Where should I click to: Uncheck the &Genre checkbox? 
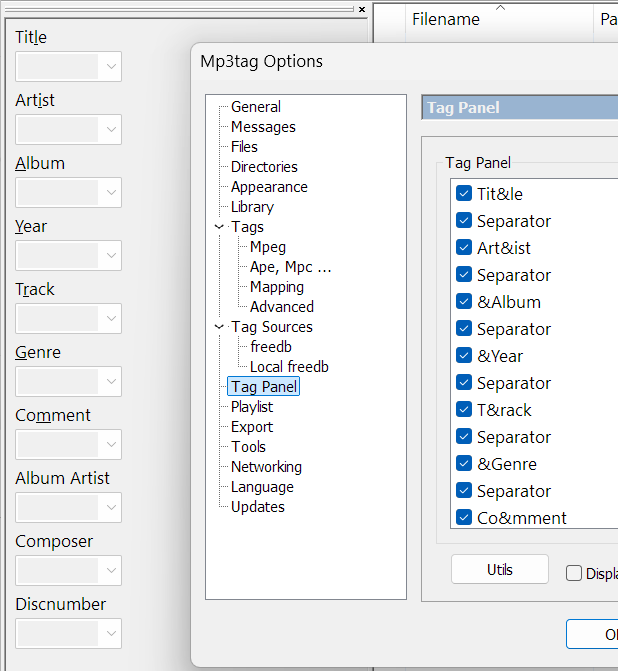click(464, 463)
